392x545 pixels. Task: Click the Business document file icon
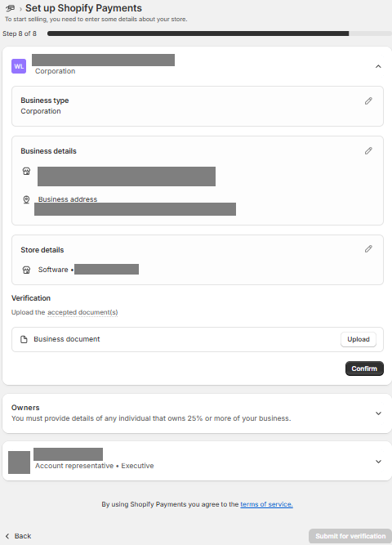point(24,339)
